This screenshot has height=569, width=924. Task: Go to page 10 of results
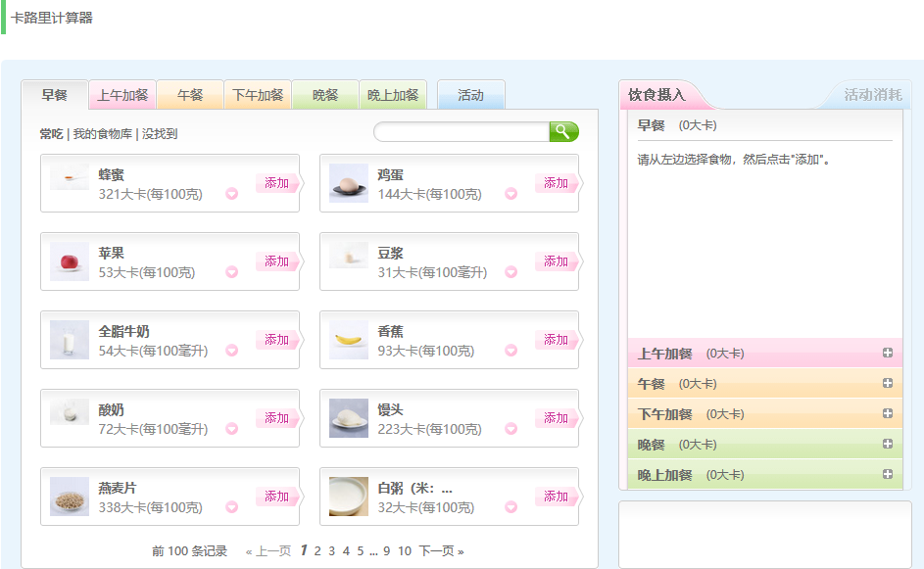(x=405, y=551)
